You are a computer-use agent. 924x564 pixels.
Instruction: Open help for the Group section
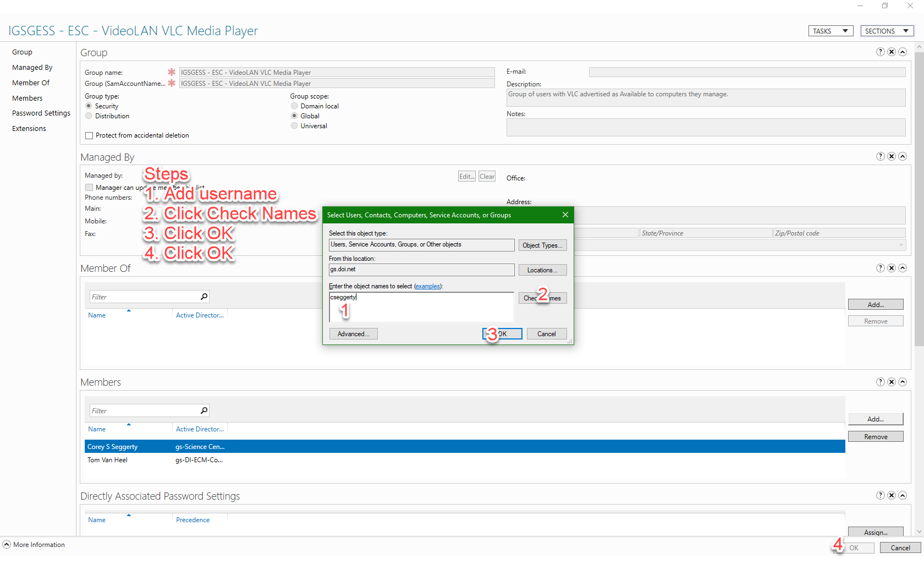point(881,52)
